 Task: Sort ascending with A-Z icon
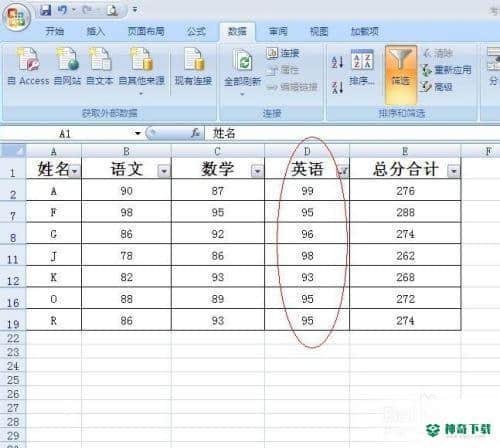(x=337, y=62)
